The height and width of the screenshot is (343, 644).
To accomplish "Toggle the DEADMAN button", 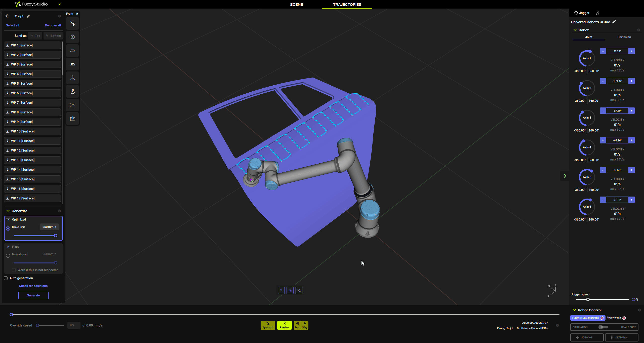I will pos(622,337).
